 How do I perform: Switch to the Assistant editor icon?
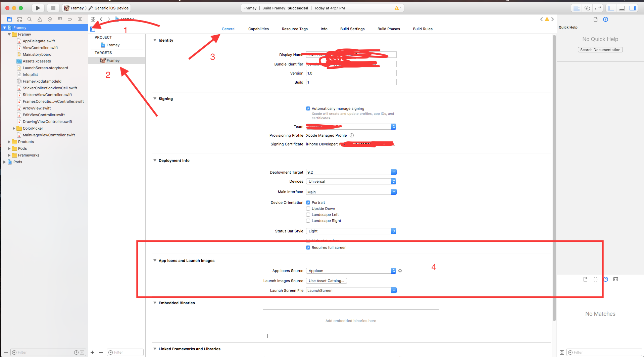[x=587, y=8]
